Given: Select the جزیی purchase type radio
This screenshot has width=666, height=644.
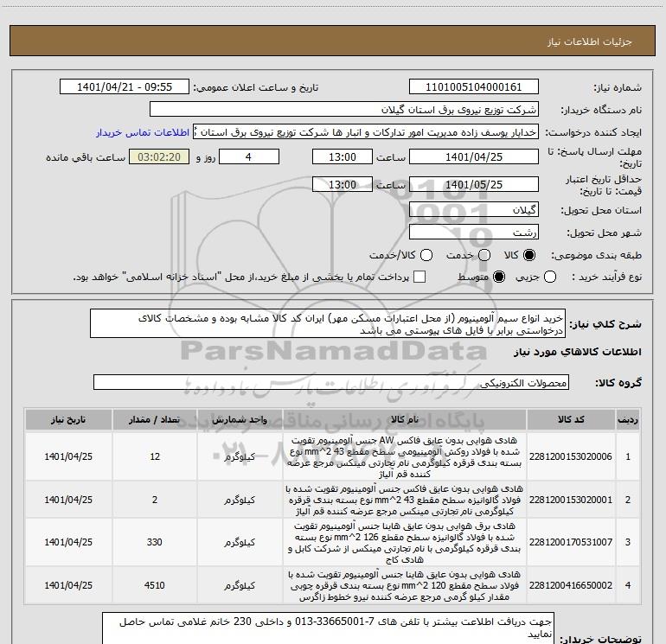Looking at the screenshot, I should pos(550,277).
